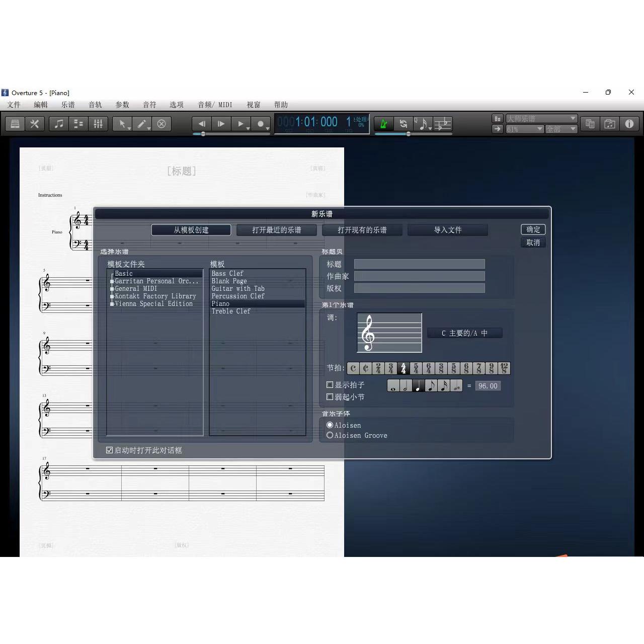The width and height of the screenshot is (644, 644).
Task: Choose sixteenth note as tempo beat unit
Action: [x=444, y=386]
